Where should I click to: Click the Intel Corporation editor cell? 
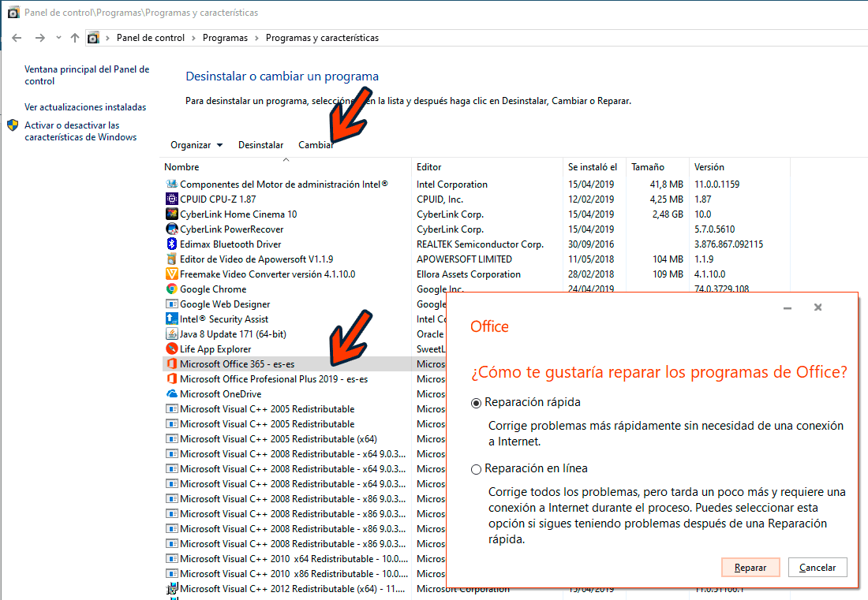point(451,184)
